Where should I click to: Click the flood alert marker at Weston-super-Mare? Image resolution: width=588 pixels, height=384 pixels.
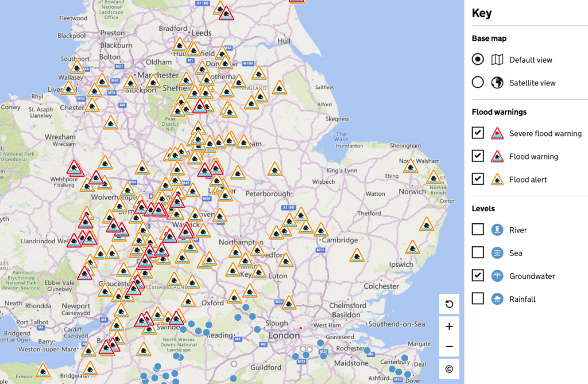click(88, 350)
